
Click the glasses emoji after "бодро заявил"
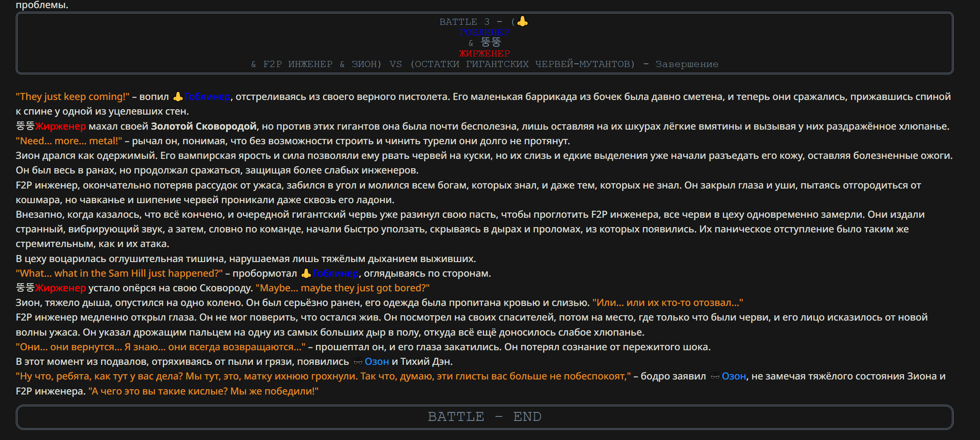click(715, 376)
